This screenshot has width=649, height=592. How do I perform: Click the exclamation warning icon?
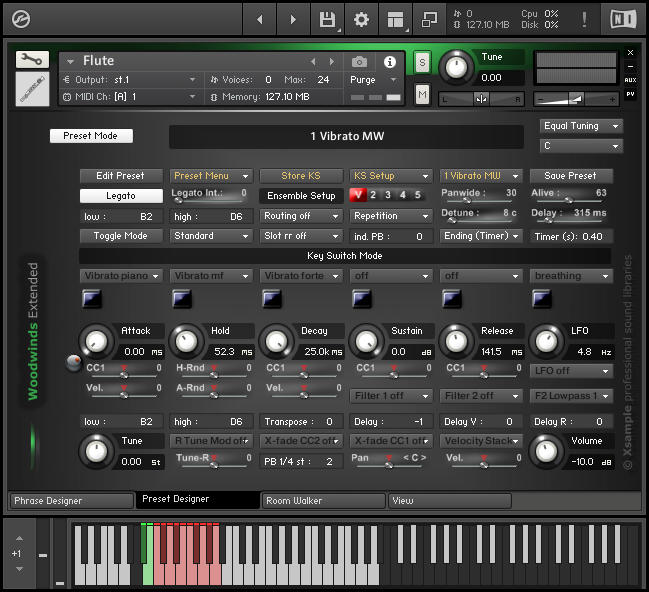click(x=584, y=19)
